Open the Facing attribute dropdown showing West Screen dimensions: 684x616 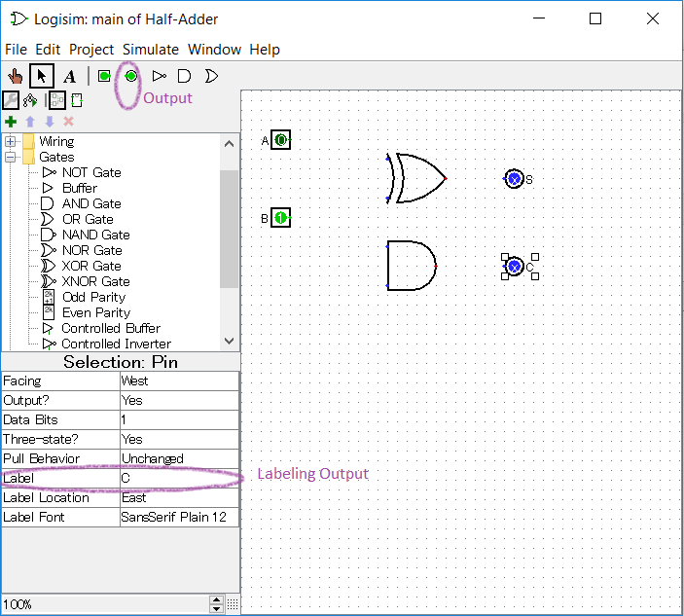click(178, 380)
